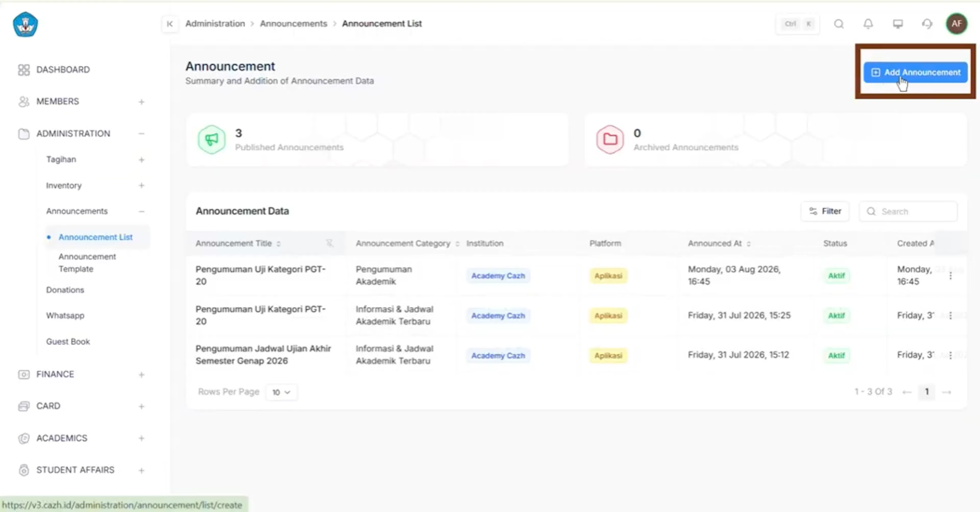Click the Student Affairs badge icon

point(23,470)
